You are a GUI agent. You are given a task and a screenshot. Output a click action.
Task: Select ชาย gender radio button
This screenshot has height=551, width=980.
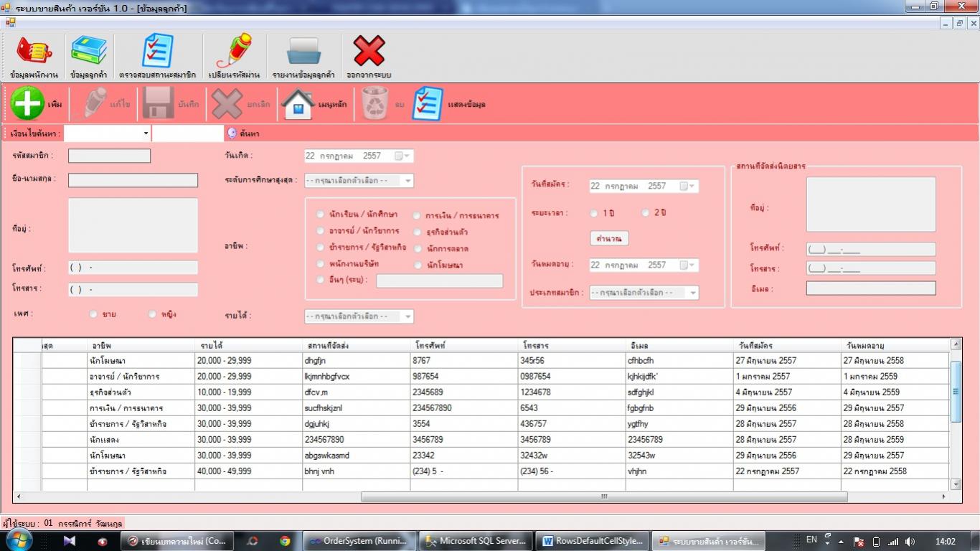click(x=93, y=314)
